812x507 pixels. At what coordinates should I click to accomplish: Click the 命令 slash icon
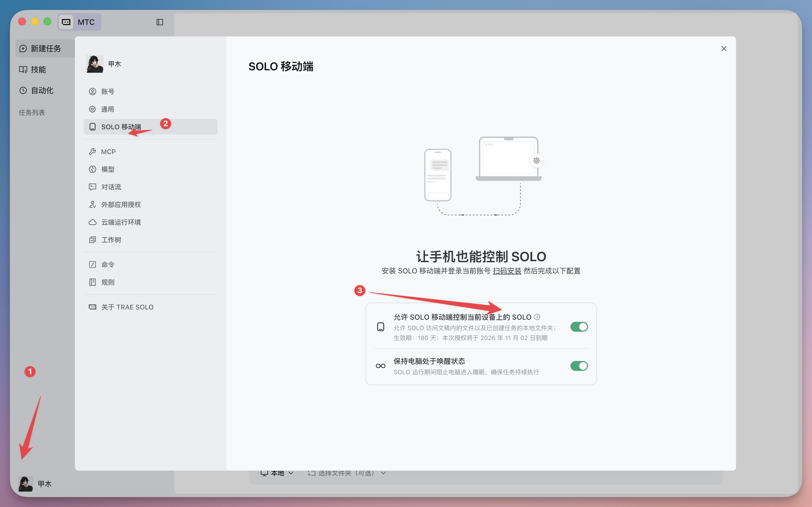click(93, 265)
